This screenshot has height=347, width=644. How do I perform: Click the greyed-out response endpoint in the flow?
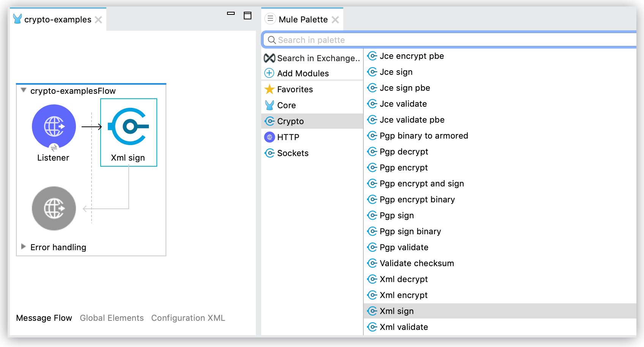click(54, 208)
